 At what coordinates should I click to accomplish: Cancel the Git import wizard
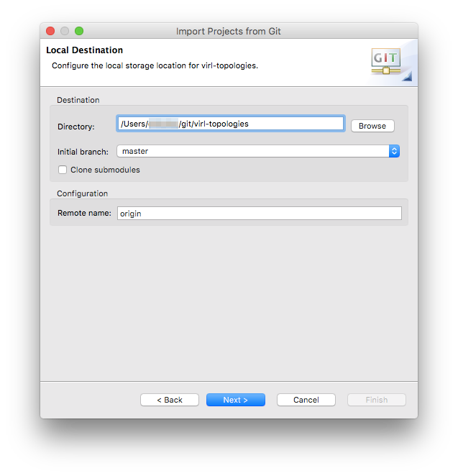[x=306, y=400]
